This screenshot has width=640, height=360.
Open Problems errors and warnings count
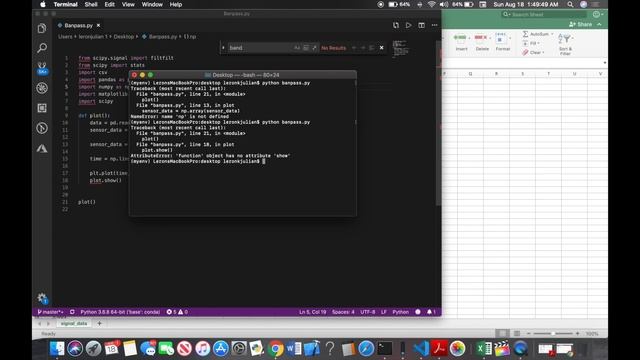(177, 312)
